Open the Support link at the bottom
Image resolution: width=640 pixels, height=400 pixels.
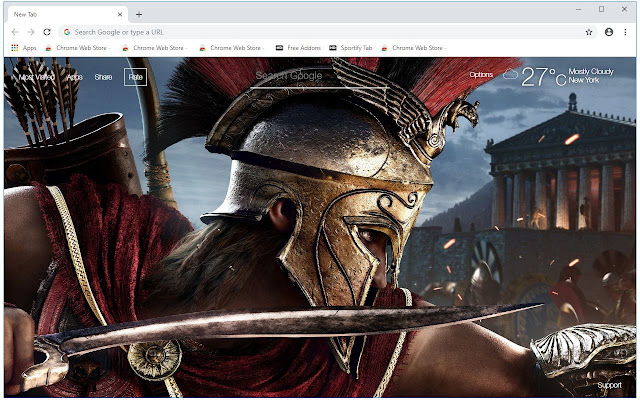pos(609,385)
